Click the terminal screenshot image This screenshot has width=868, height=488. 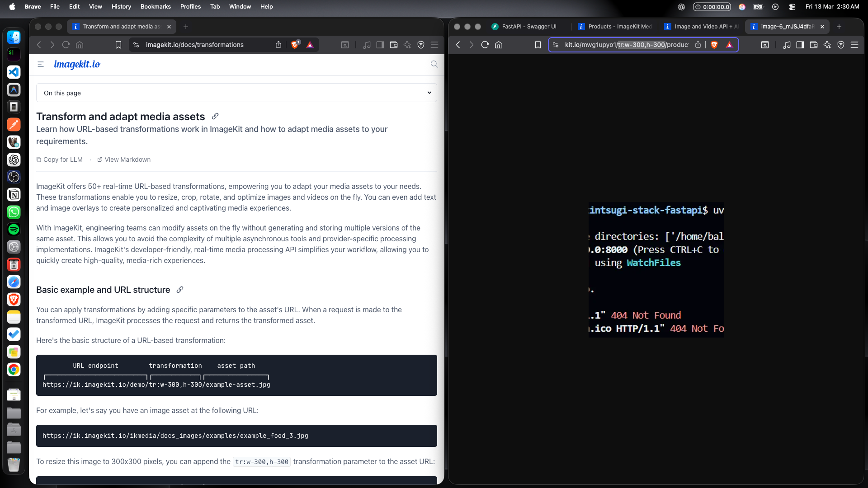(x=656, y=270)
